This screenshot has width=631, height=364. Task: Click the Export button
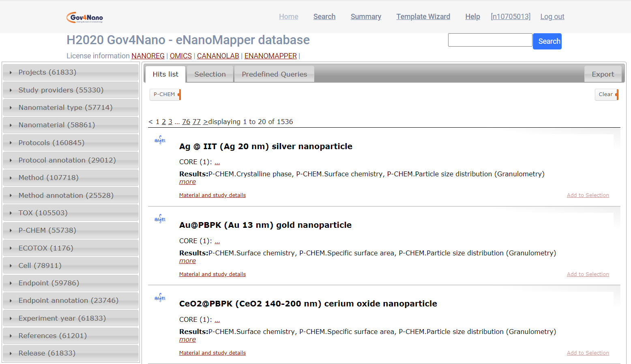[x=603, y=74]
